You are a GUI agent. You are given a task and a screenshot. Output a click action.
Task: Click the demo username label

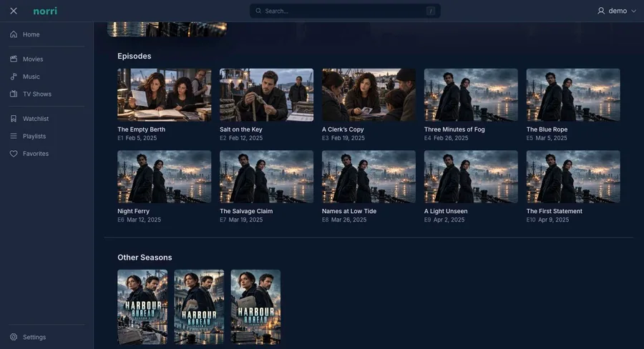[618, 11]
